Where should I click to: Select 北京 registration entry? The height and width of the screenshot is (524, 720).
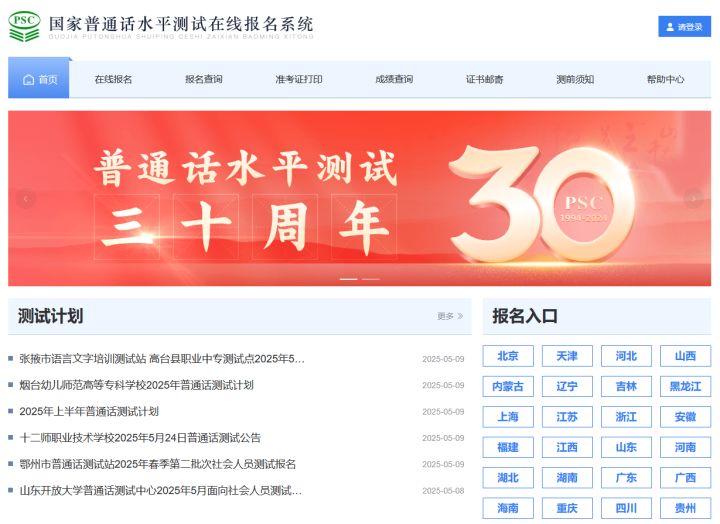pos(508,356)
